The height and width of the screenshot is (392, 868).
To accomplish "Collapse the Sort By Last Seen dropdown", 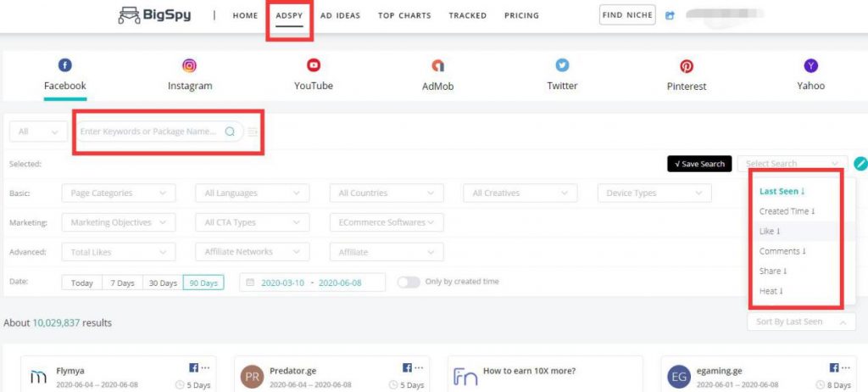I will (x=802, y=322).
